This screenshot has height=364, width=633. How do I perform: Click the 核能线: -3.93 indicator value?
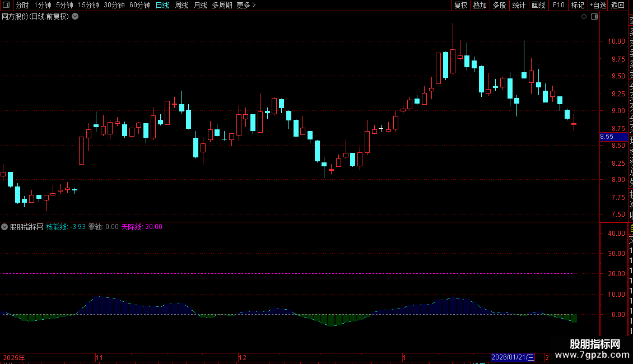(66, 227)
